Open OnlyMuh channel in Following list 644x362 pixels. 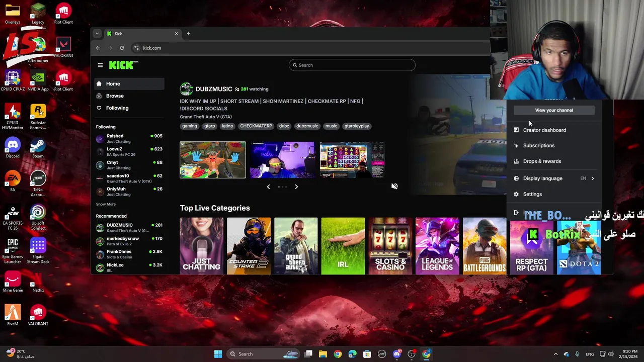point(129,191)
